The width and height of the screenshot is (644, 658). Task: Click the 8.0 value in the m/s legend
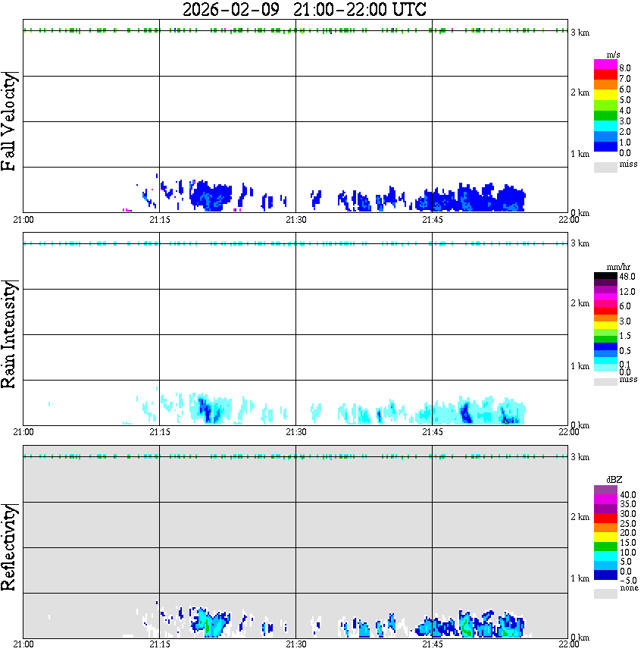625,68
